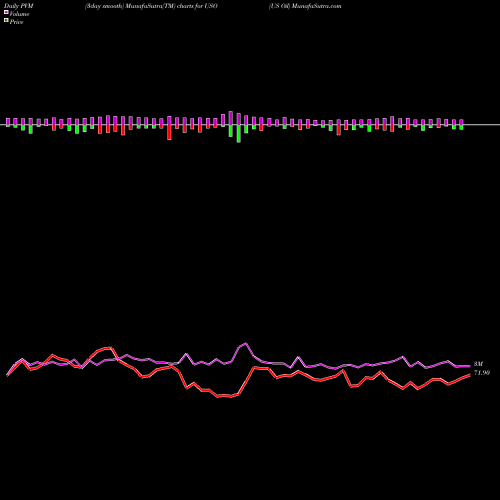Click the '3M' volume end label
This screenshot has height=500, width=500.
tap(478, 364)
